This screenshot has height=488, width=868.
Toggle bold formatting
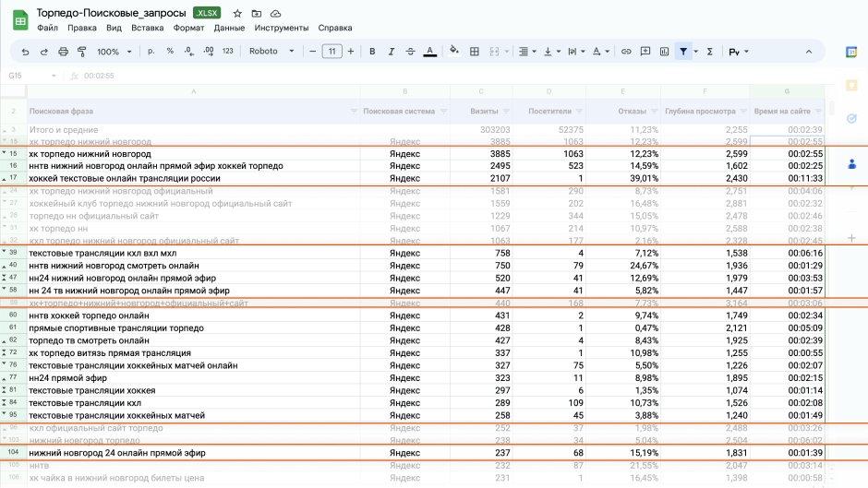[x=372, y=52]
